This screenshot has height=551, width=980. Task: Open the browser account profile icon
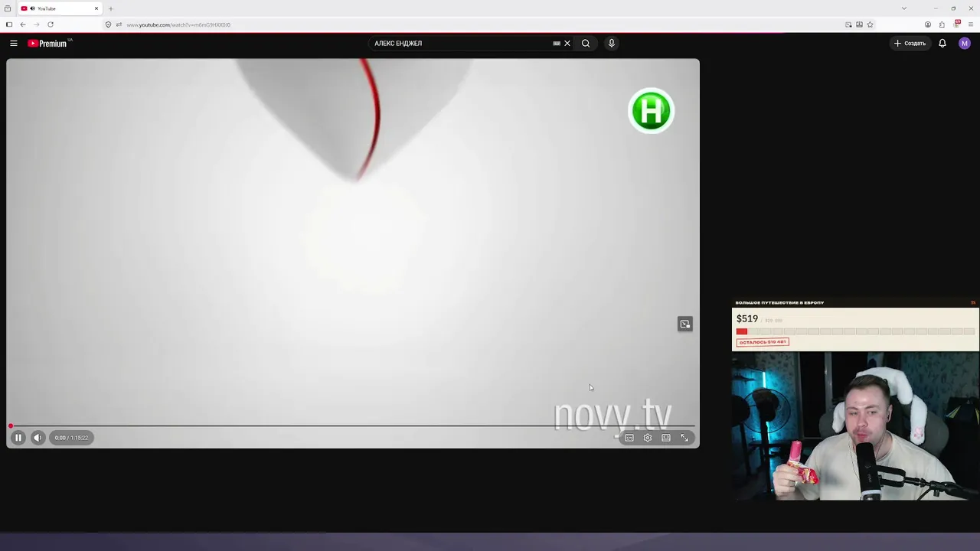pyautogui.click(x=928, y=24)
